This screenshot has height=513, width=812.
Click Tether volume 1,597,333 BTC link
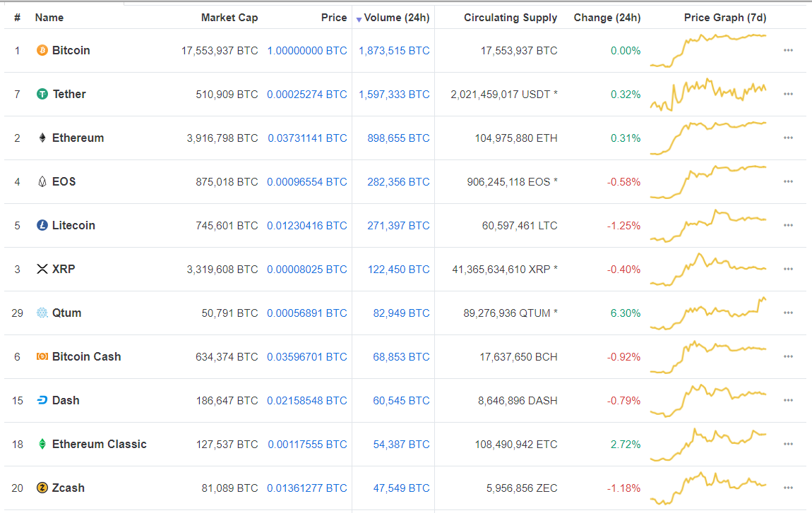click(x=394, y=95)
